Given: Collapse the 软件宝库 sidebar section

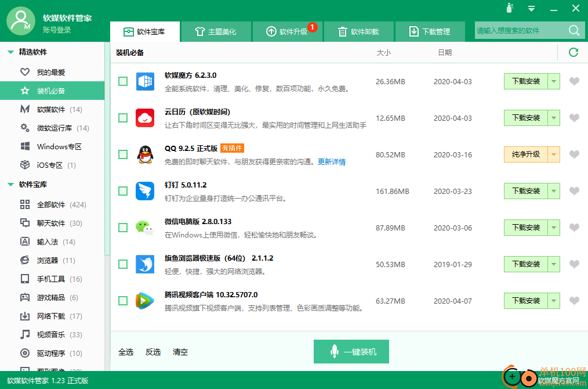Looking at the screenshot, I should tap(10, 185).
